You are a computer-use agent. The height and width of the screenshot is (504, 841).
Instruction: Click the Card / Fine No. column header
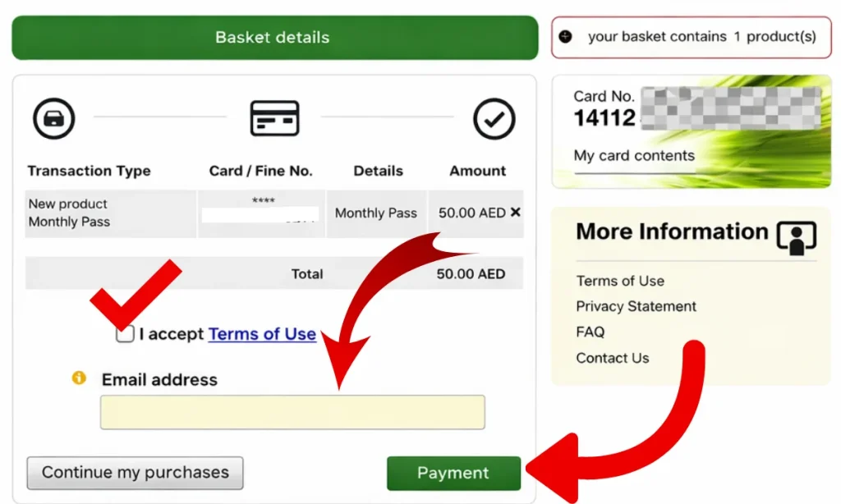point(260,171)
